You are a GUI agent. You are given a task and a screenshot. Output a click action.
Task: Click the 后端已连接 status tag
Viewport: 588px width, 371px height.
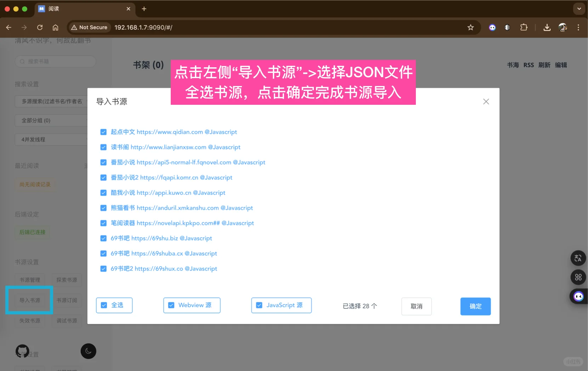(32, 232)
